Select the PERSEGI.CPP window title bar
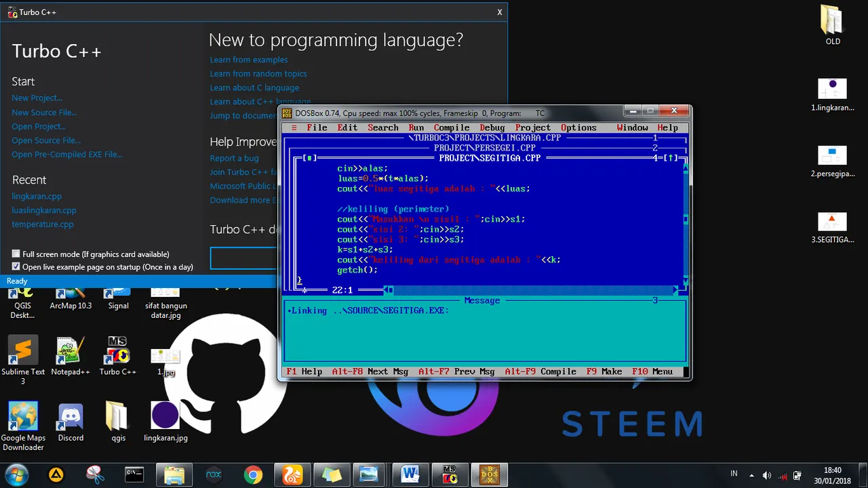This screenshot has height=488, width=868. click(485, 148)
